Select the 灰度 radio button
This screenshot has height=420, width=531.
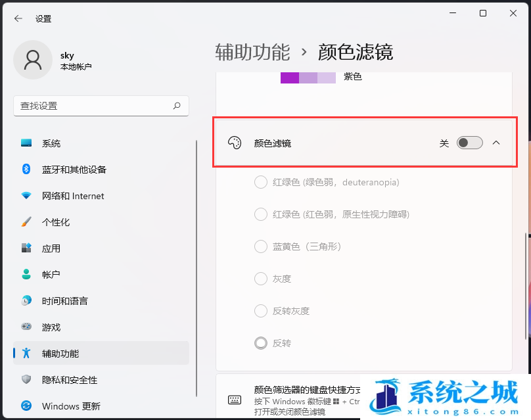260,279
